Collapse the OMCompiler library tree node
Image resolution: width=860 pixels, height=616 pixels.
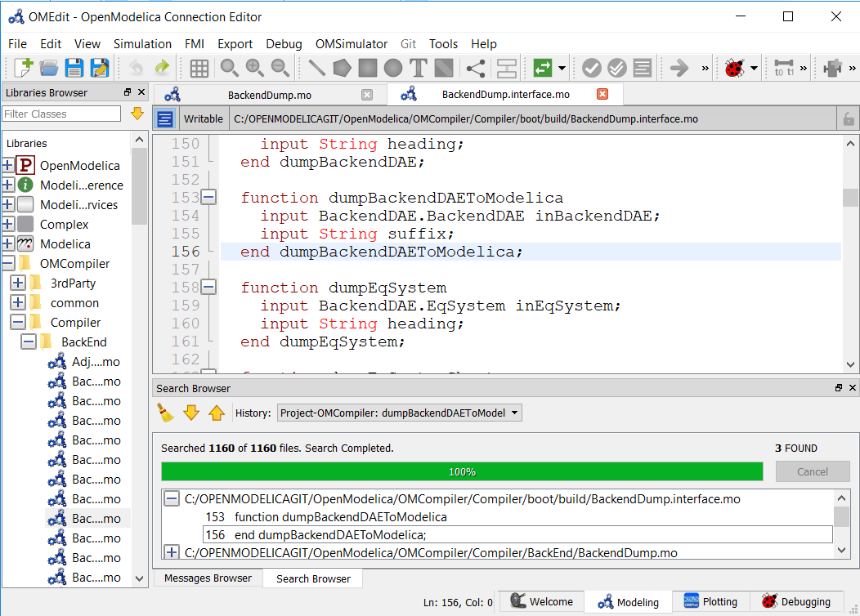(8, 264)
